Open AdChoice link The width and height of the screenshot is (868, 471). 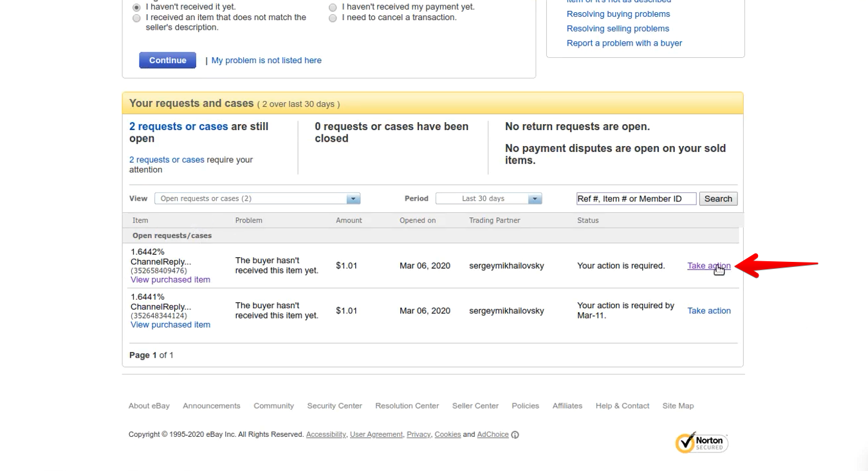(493, 435)
